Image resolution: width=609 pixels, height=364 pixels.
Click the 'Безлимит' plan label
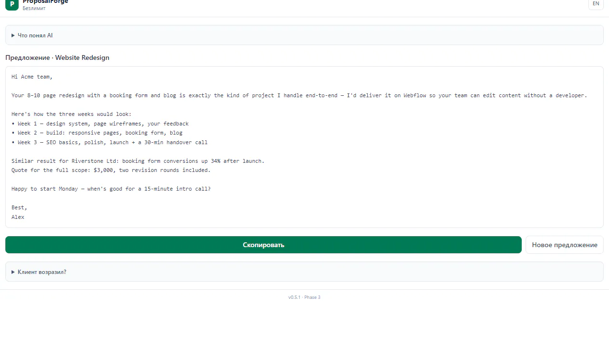coord(34,8)
